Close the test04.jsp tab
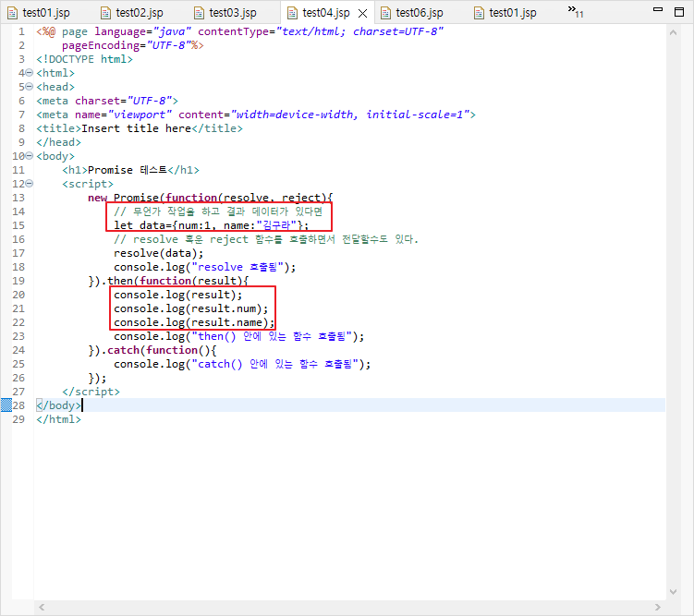 362,13
